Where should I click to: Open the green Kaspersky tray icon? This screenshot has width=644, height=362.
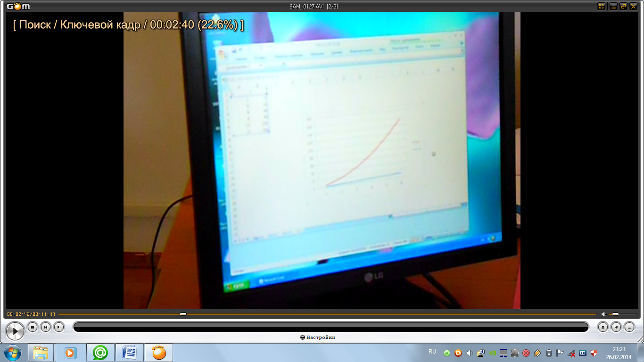[x=447, y=353]
